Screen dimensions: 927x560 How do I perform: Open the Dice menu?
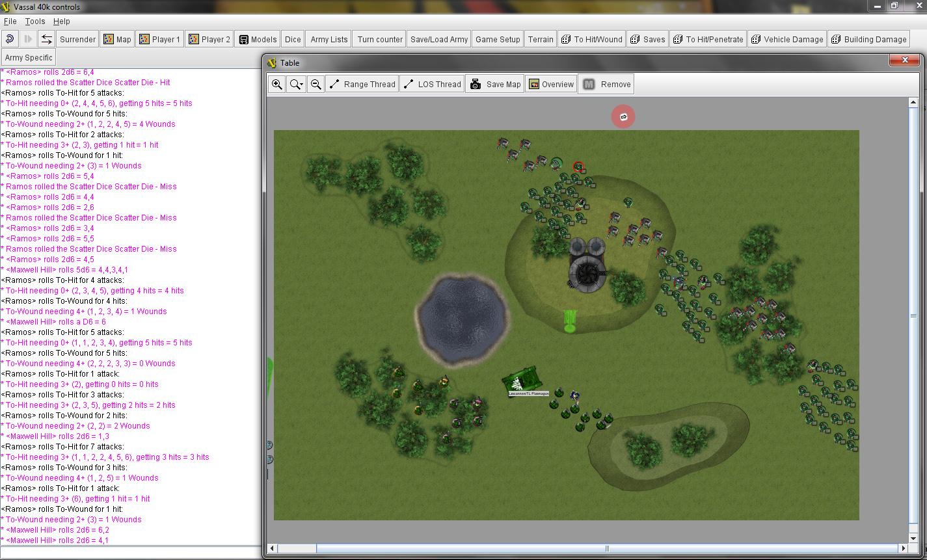293,39
